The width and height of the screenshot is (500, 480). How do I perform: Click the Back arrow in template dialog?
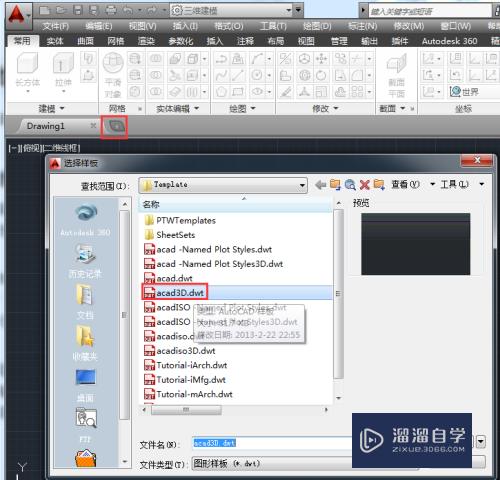pyautogui.click(x=320, y=185)
